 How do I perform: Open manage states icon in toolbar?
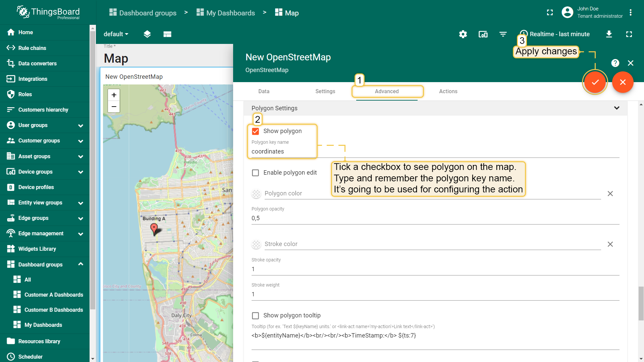pos(167,34)
